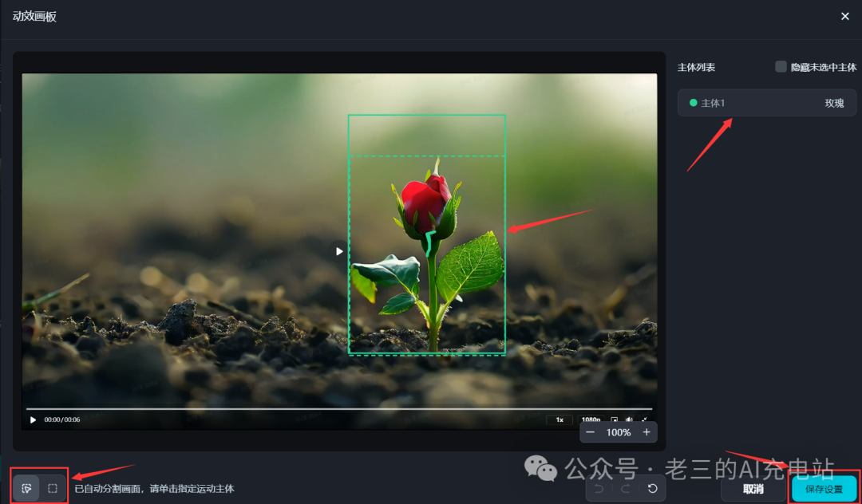Viewport: 862px width, 504px height.
Task: Toggle picture-in-picture in video player
Action: [x=615, y=419]
